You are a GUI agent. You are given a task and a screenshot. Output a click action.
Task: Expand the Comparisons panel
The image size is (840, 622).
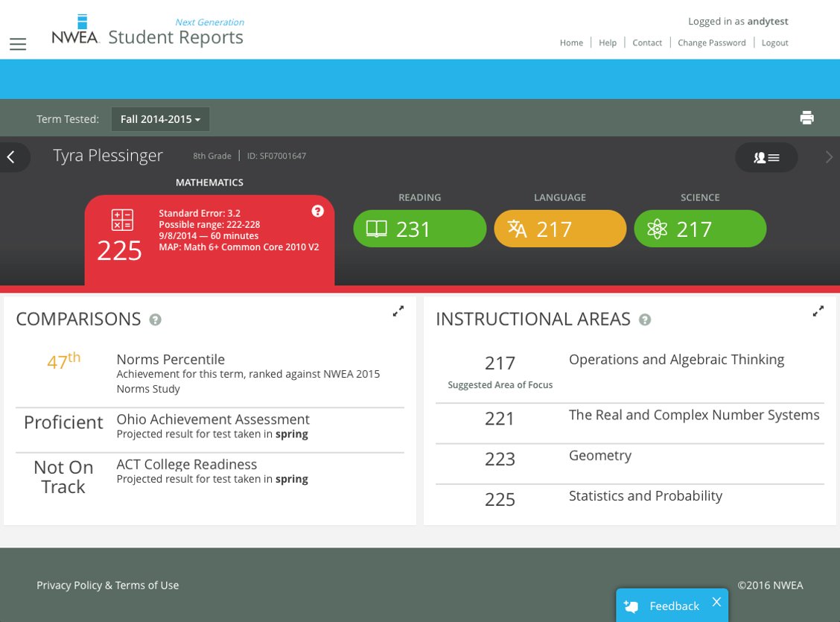(398, 311)
